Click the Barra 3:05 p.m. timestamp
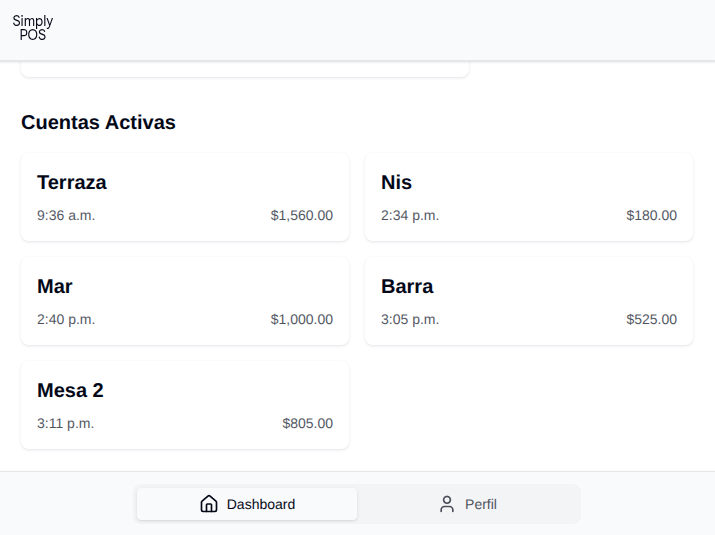 [410, 319]
